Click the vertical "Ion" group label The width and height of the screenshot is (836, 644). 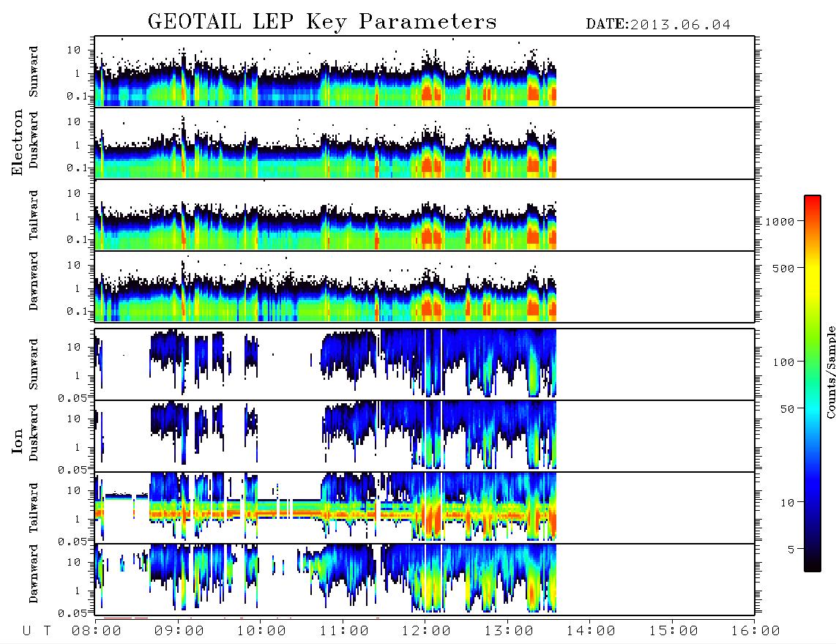(x=18, y=441)
